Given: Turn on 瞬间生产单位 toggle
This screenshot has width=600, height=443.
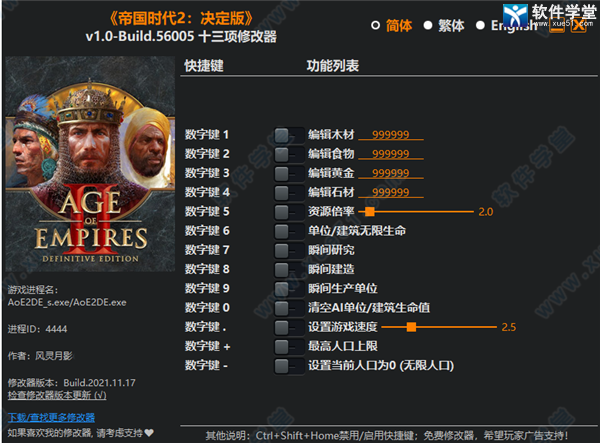Looking at the screenshot, I should click(x=289, y=288).
